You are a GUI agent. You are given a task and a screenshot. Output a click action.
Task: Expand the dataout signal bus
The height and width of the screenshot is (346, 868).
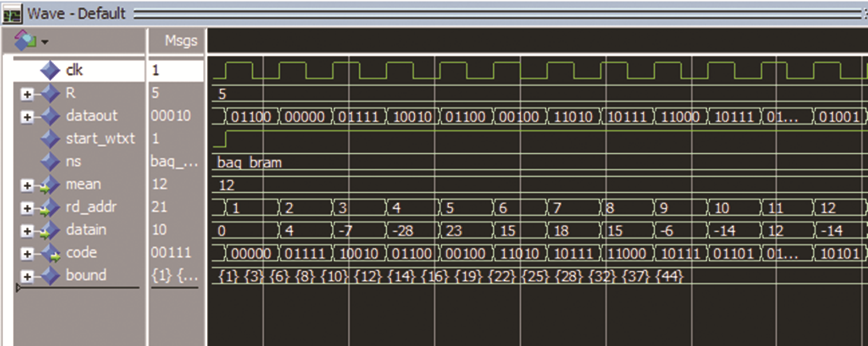pyautogui.click(x=27, y=117)
